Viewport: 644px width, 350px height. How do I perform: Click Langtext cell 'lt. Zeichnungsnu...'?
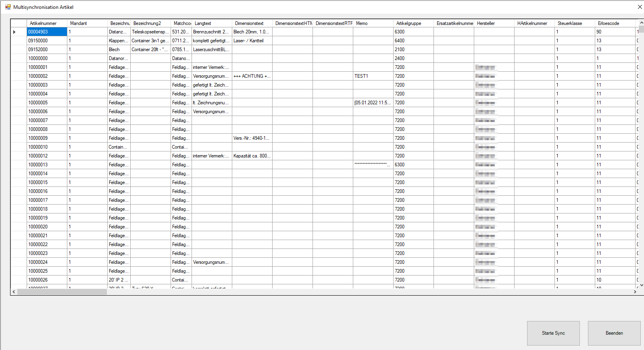pos(212,103)
